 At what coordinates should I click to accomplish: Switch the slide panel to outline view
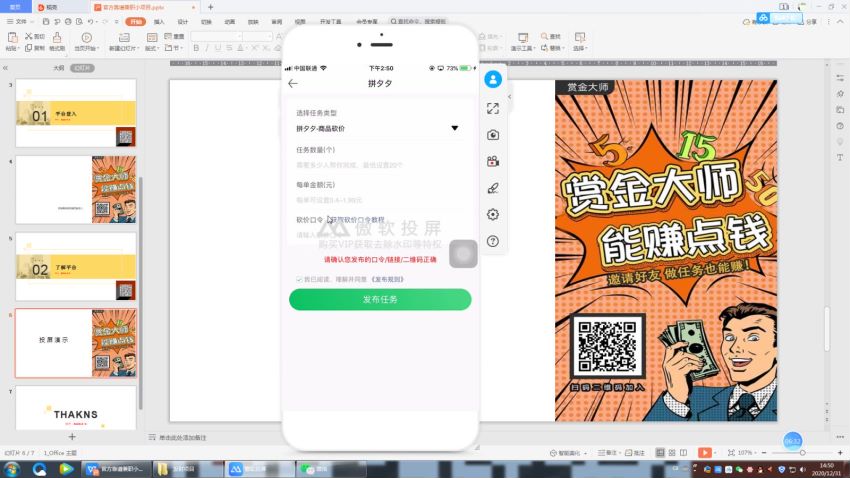coord(59,68)
